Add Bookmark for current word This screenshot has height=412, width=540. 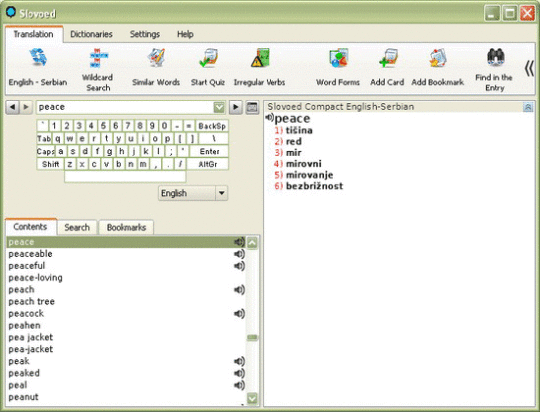(x=437, y=58)
